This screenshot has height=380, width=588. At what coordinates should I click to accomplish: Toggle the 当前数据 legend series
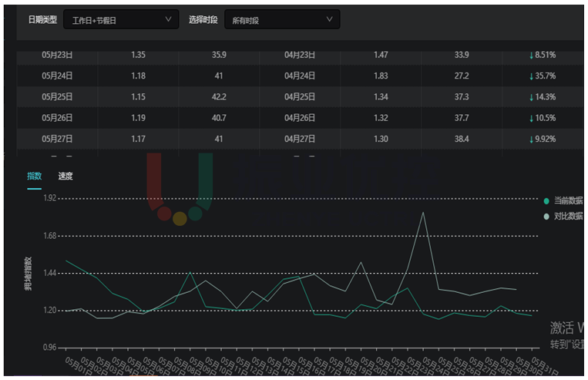[x=568, y=200]
